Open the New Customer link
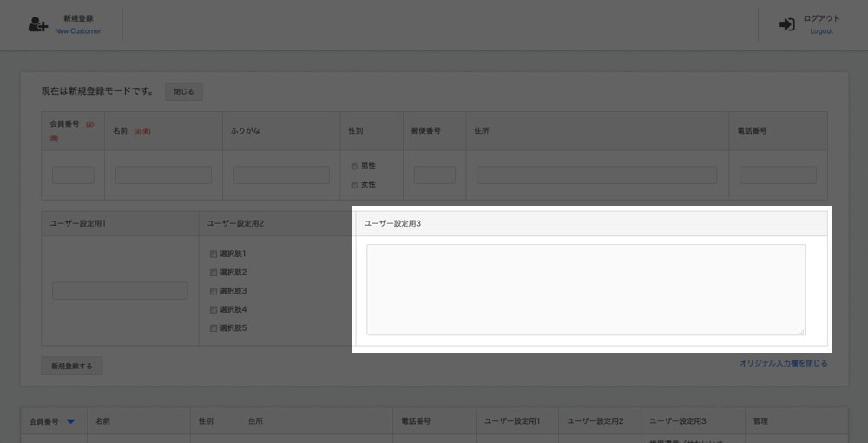Image resolution: width=868 pixels, height=443 pixels. pos(78,31)
